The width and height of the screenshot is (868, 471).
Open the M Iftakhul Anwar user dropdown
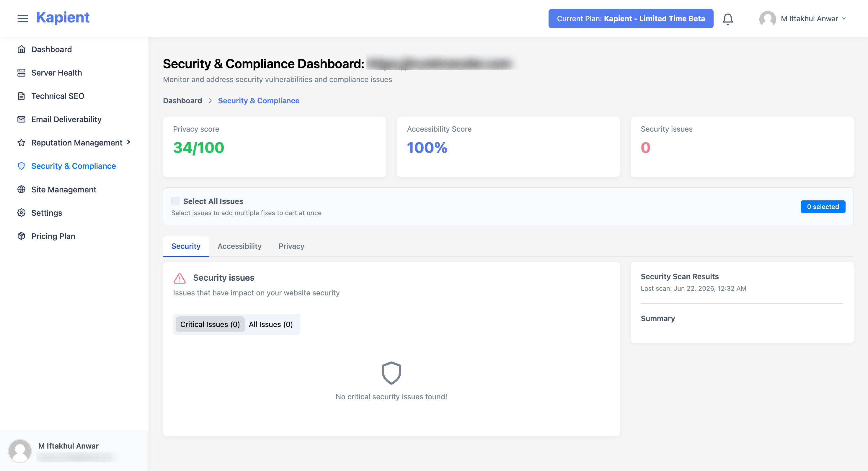coord(803,19)
